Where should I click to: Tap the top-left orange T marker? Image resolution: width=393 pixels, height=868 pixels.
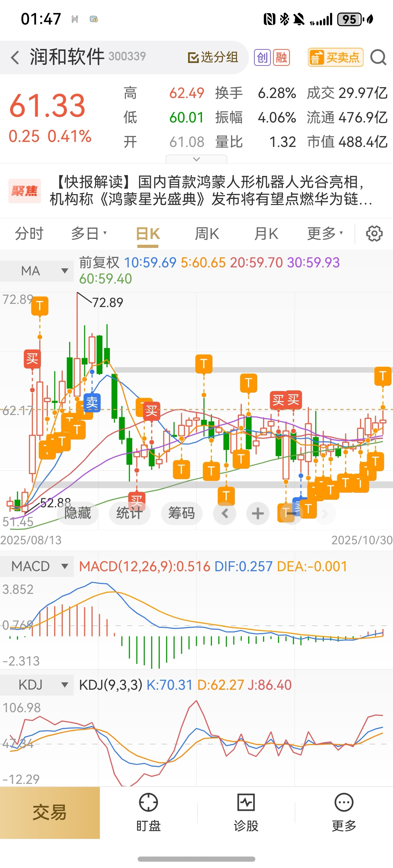tap(40, 306)
